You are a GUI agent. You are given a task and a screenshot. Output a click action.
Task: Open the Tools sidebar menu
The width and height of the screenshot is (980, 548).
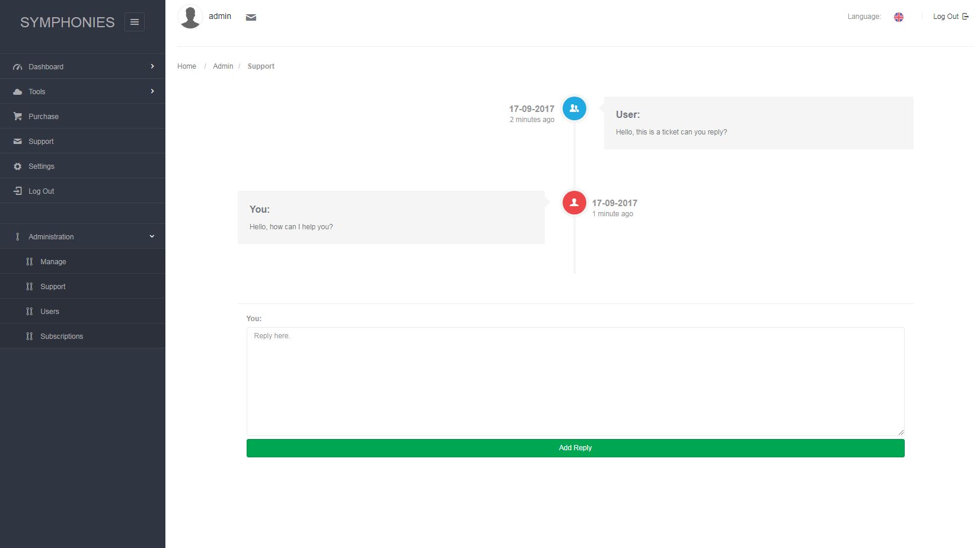click(x=82, y=92)
